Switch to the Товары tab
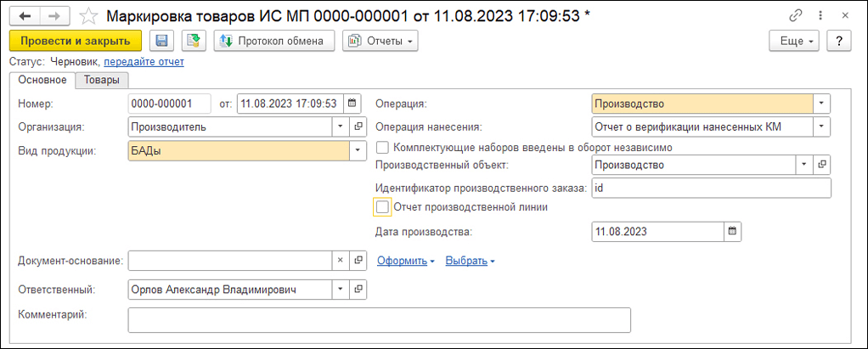The image size is (868, 349). click(x=101, y=80)
